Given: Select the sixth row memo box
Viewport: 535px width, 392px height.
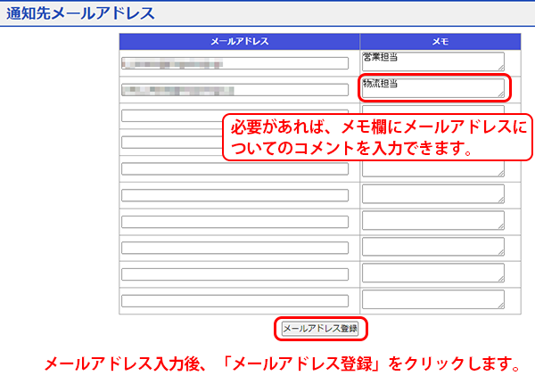Looking at the screenshot, I should pos(432,193).
